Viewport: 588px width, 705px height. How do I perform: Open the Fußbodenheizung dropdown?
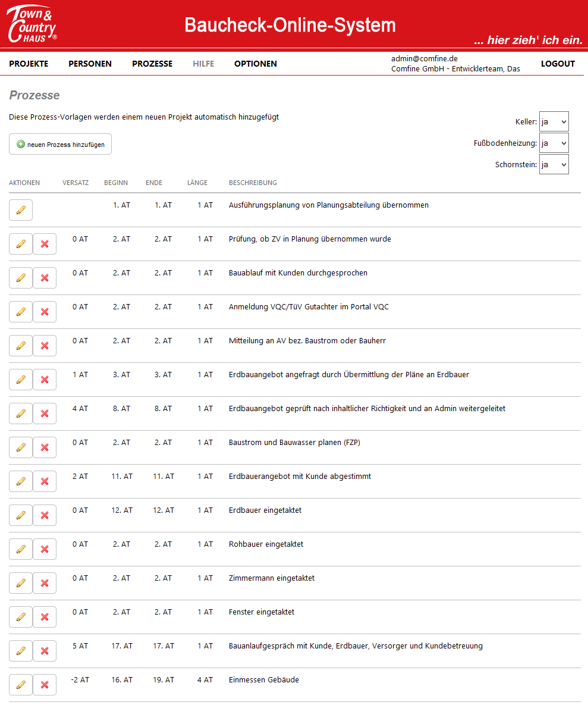click(554, 143)
